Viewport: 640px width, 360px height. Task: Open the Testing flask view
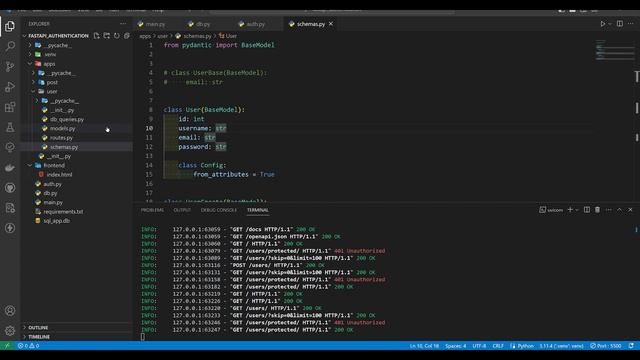10,127
